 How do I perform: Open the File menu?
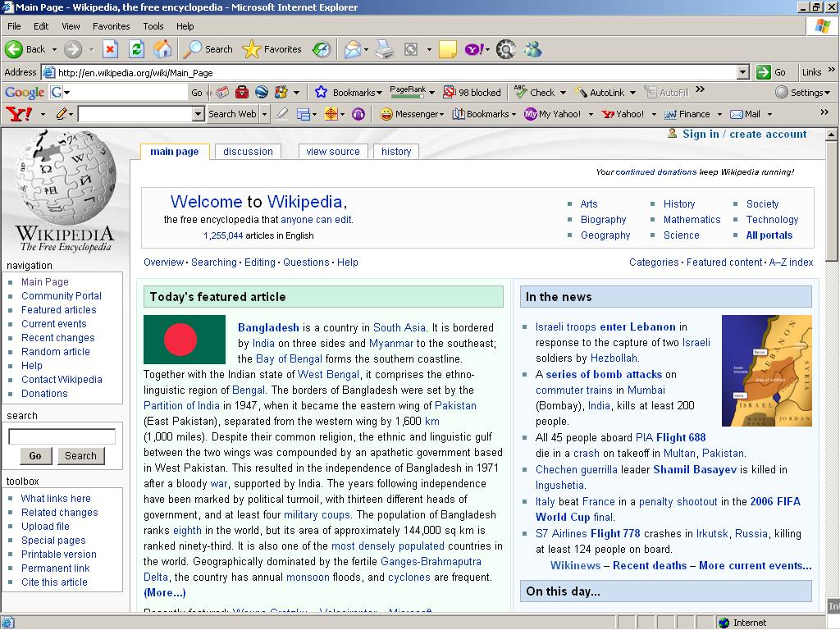coord(14,26)
